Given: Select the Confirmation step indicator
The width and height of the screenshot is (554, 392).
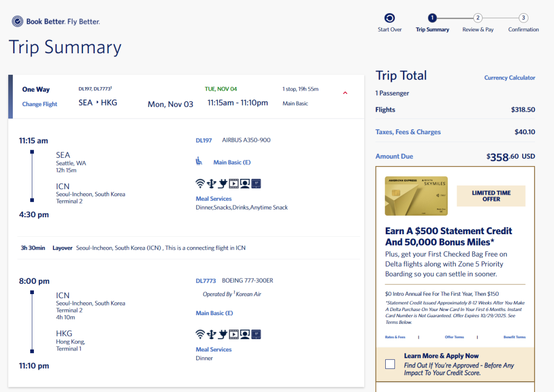Looking at the screenshot, I should pyautogui.click(x=523, y=18).
